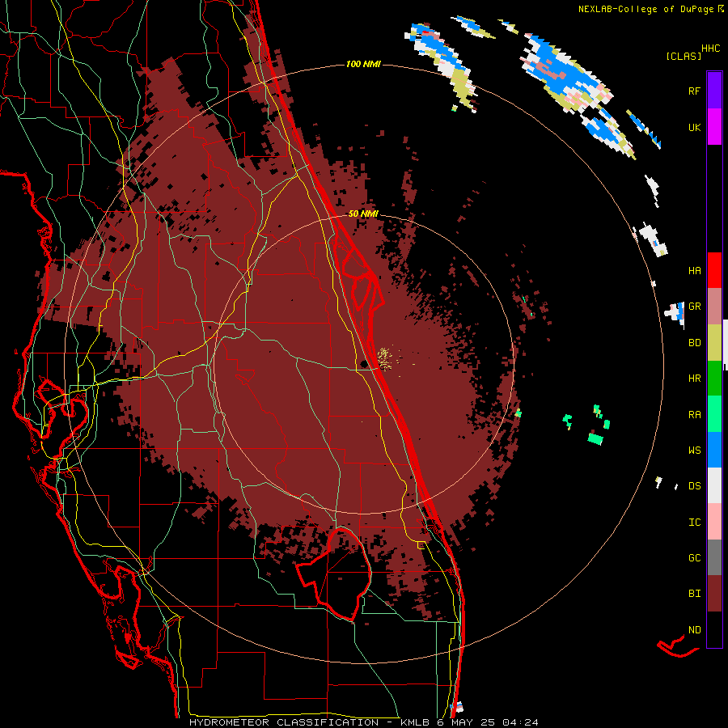
Task: Click the BI legend label
Action: (x=695, y=594)
